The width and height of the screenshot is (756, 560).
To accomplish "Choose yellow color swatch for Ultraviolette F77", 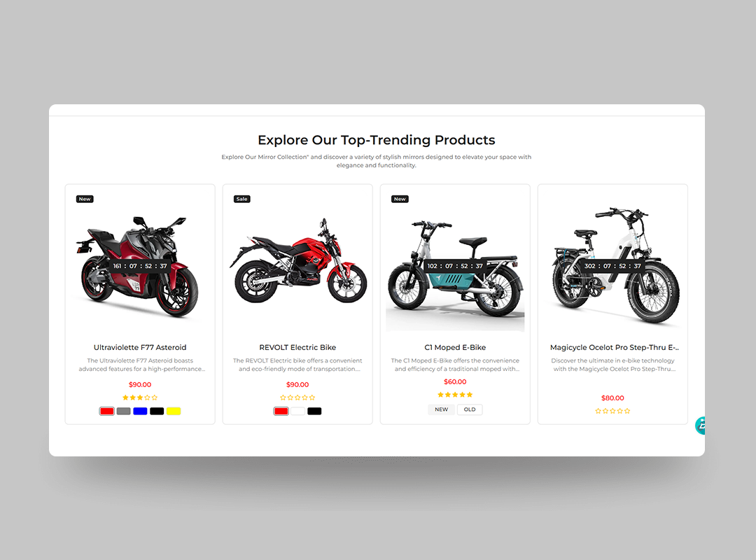I will click(x=174, y=411).
